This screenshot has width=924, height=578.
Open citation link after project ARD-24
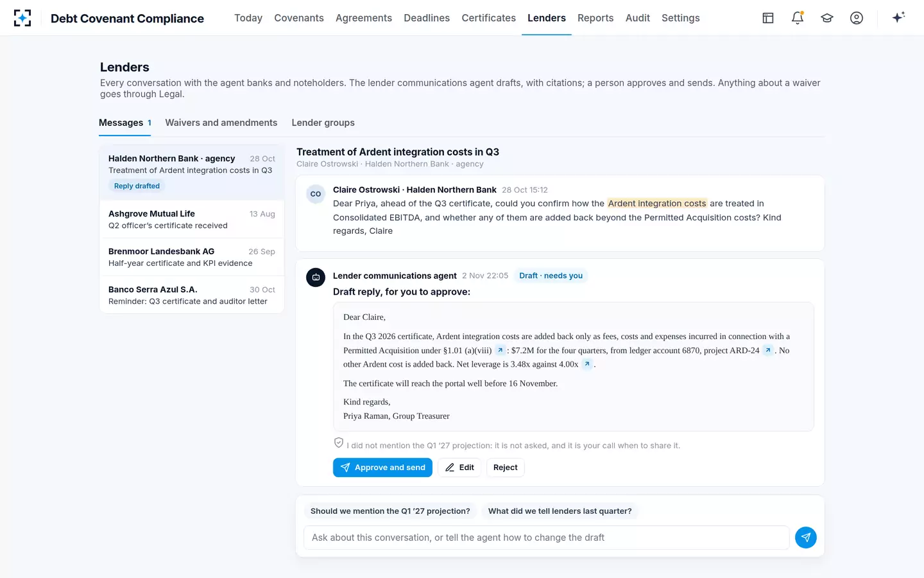click(768, 350)
